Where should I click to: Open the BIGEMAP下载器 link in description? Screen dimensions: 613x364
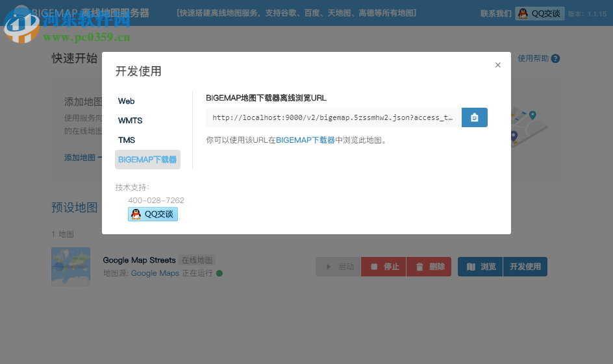coord(305,140)
